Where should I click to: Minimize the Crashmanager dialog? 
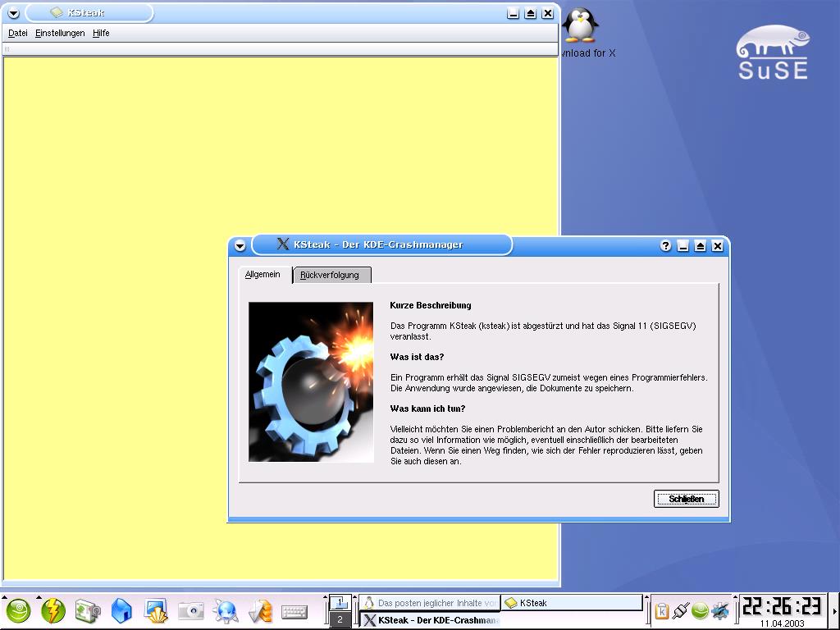pos(682,246)
